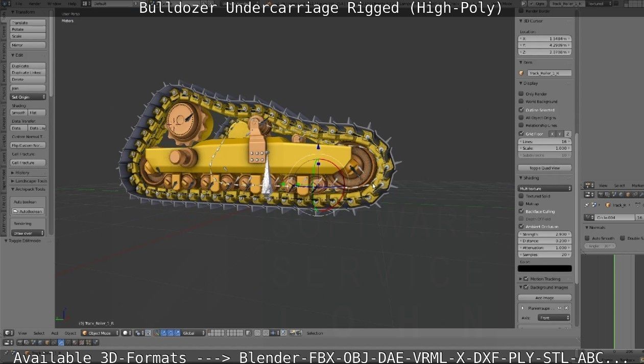
Task: Enable the Only Render checkbox
Action: (521, 94)
